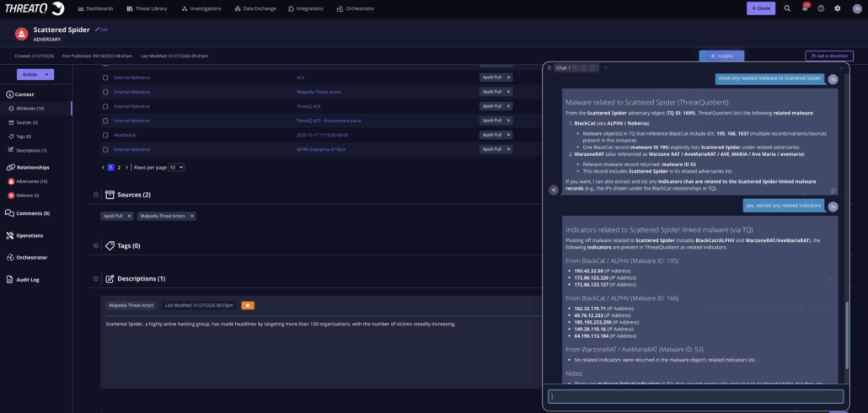Click the Modified At attribute name
The image size is (868, 413).
point(125,135)
